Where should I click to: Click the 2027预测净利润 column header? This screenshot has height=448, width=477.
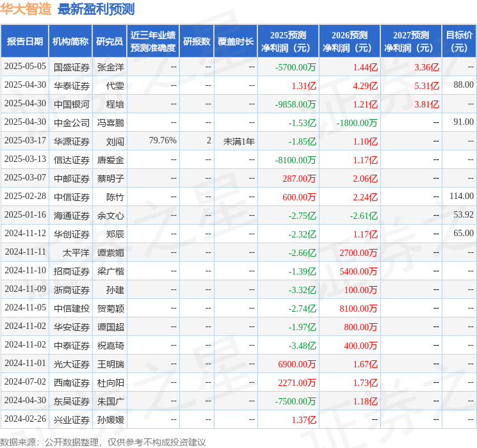[411, 42]
